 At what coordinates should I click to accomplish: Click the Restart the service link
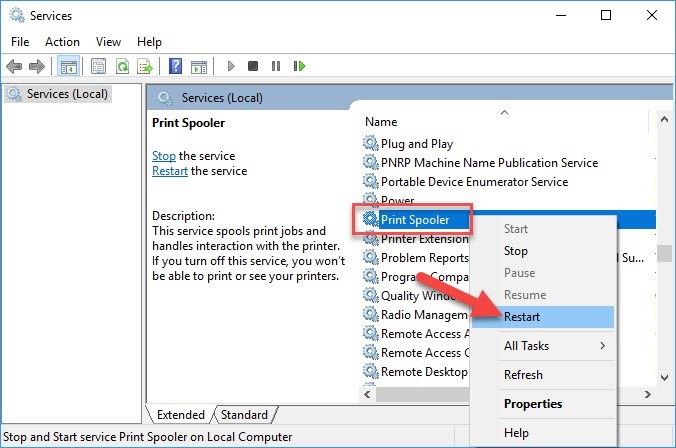[x=170, y=171]
